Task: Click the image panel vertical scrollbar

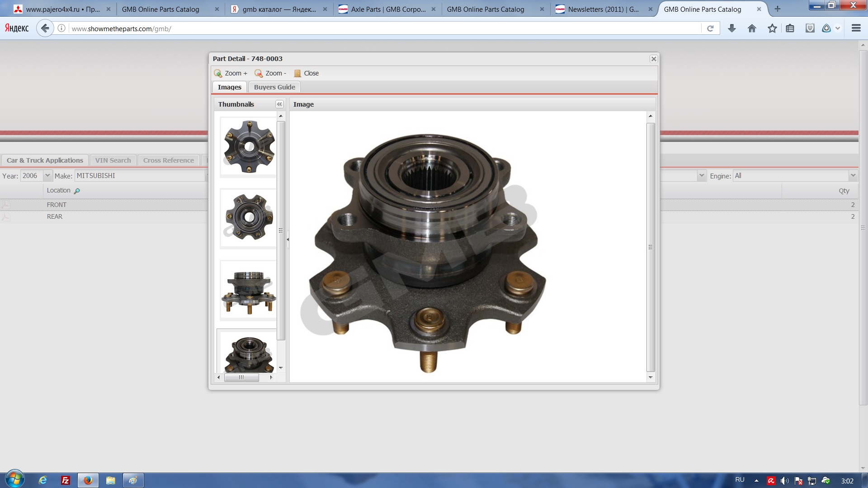Action: click(x=651, y=247)
